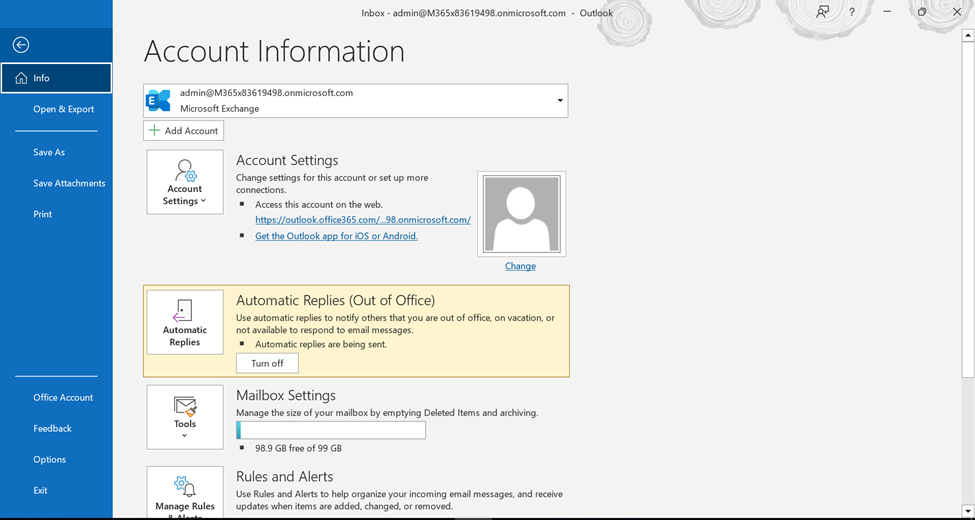Open the Account Settings dropdown button

coord(185,182)
